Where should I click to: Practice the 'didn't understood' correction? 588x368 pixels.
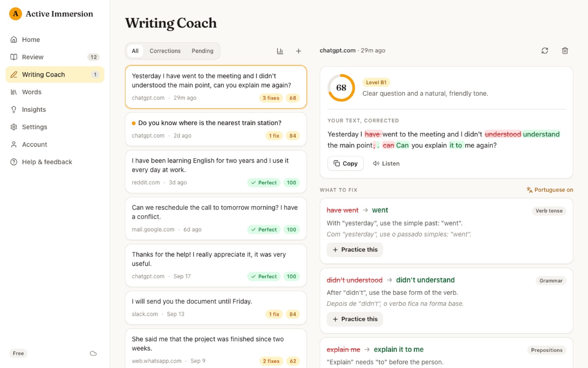[355, 319]
